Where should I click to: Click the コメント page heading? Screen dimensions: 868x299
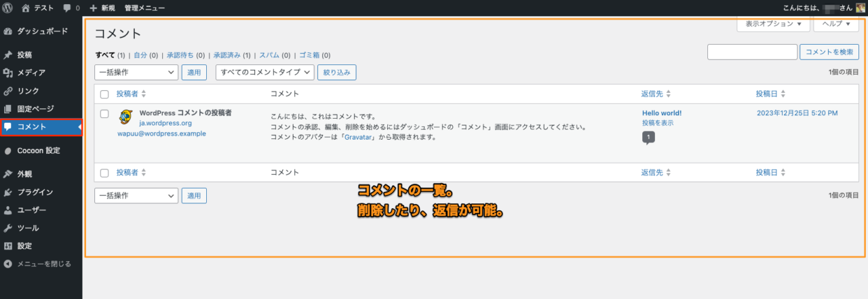pos(118,33)
